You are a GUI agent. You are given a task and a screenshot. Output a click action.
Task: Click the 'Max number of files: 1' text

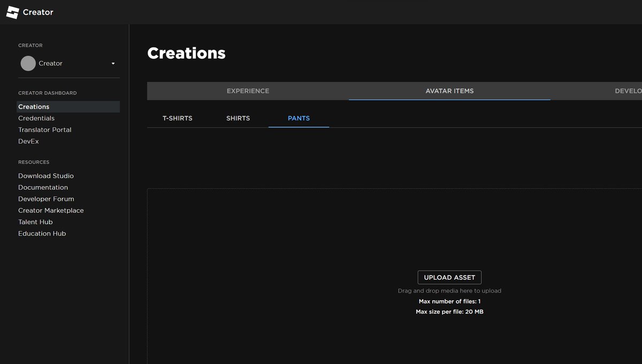click(x=449, y=301)
